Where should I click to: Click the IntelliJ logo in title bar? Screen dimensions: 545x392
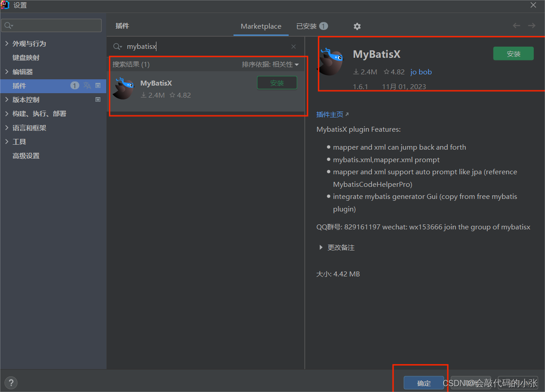pos(5,5)
